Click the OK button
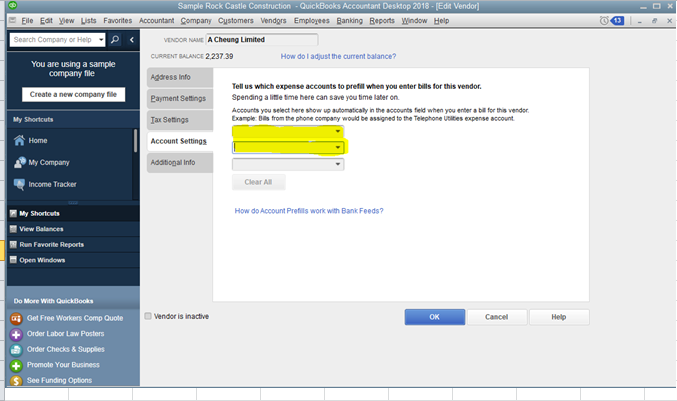This screenshot has width=677, height=401. 435,317
